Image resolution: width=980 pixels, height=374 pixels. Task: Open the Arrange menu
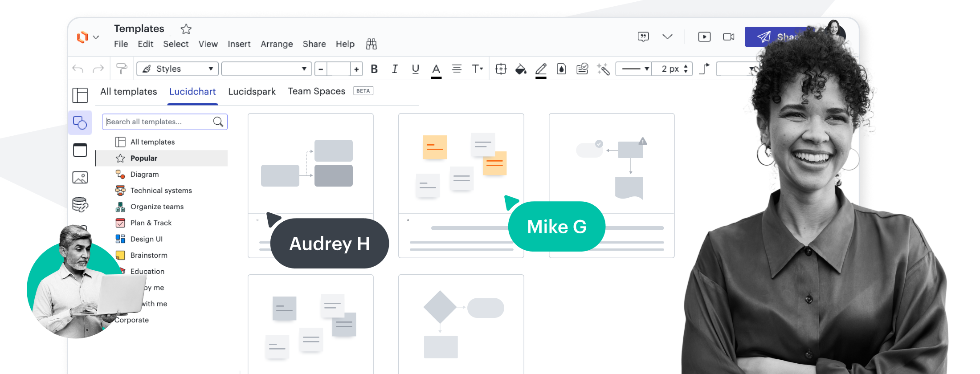(x=277, y=44)
